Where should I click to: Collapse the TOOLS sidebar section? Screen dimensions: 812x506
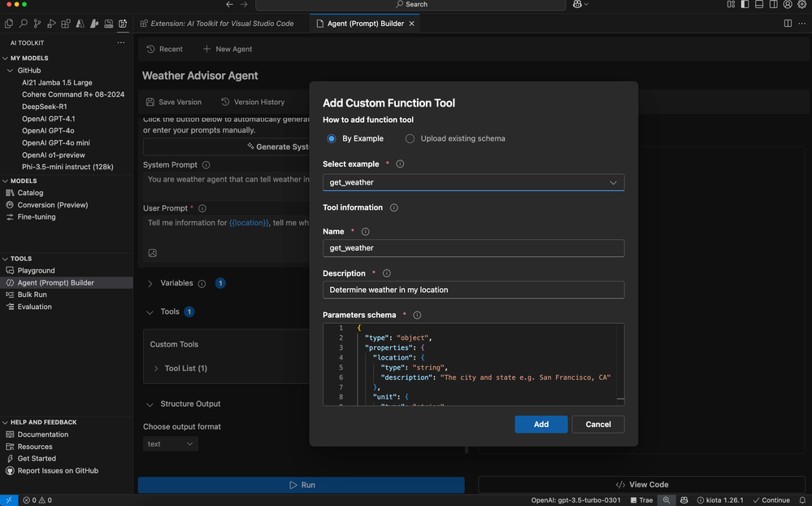coord(5,259)
